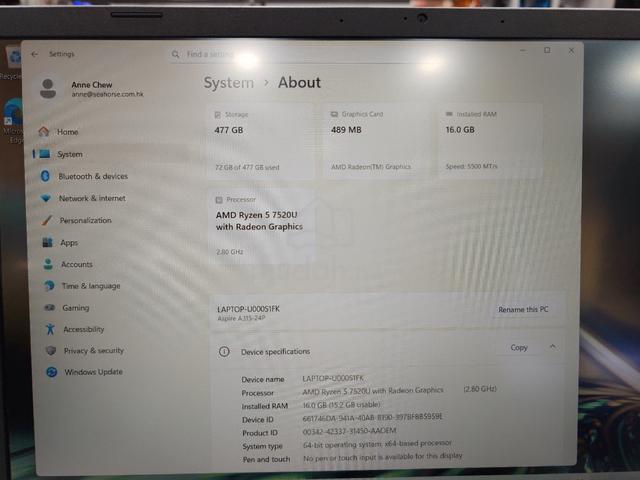Screen dimensions: 640x480
Task: Open the Installed RAM card showing 16.0 GB
Action: (x=490, y=141)
